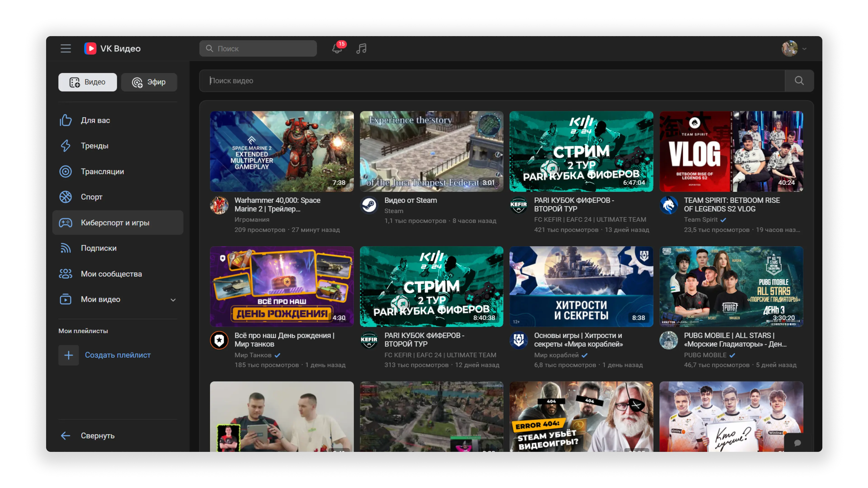
Task: Click the Мир кораблей channel avatar
Action: click(519, 340)
